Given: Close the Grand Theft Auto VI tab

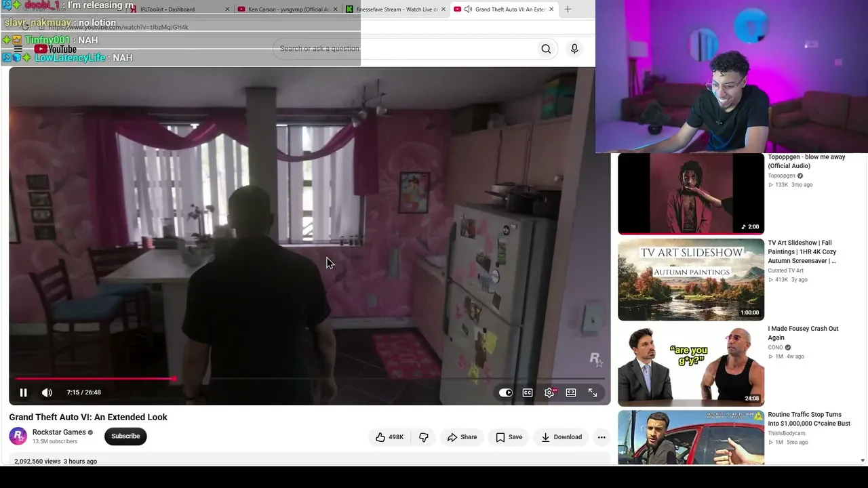Looking at the screenshot, I should (x=551, y=9).
